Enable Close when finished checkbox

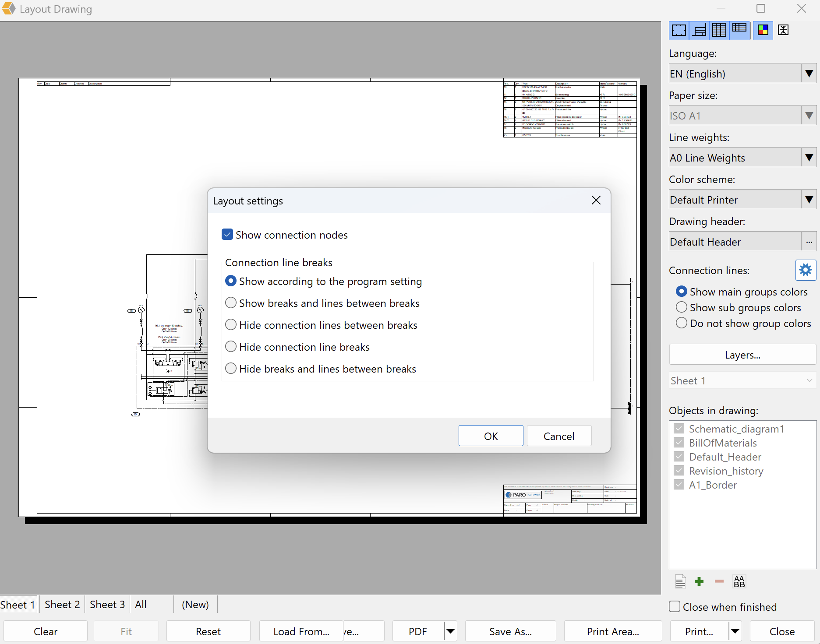[x=675, y=607]
